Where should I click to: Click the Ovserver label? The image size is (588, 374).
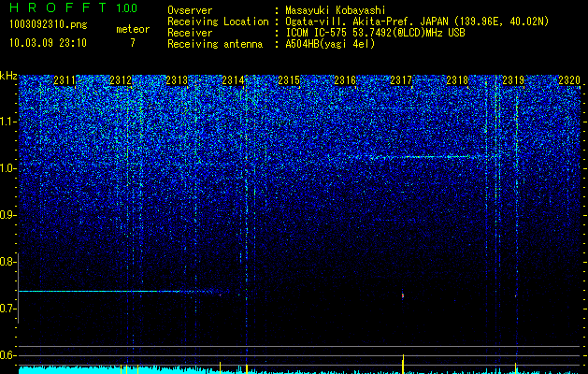pyautogui.click(x=190, y=10)
